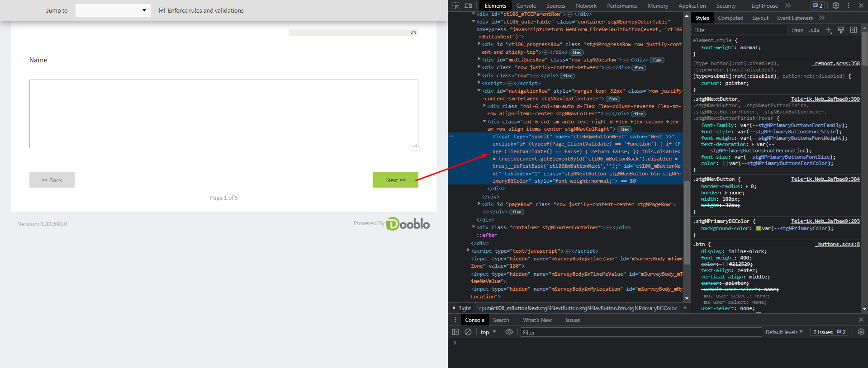Focus the Styles filter field
The width and height of the screenshot is (868, 368).
pos(739,30)
